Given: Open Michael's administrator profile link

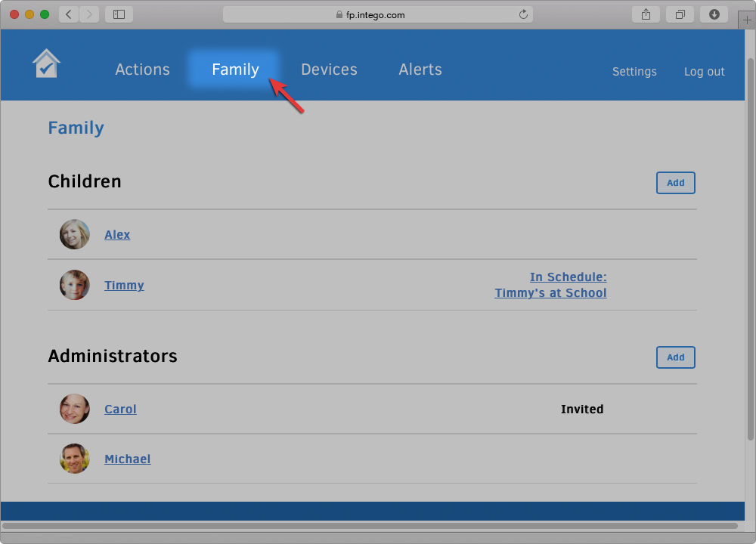Looking at the screenshot, I should coord(127,459).
